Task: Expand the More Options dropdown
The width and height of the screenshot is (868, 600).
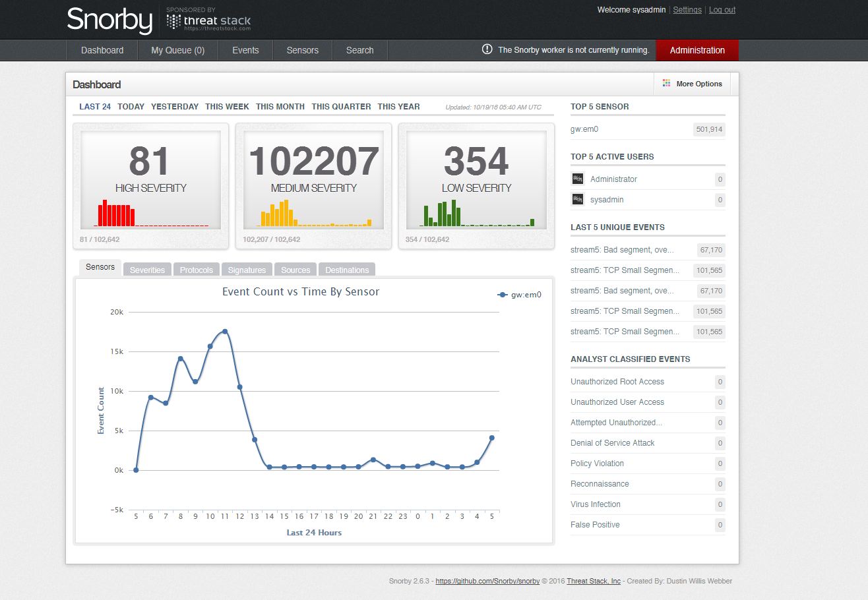Action: point(693,84)
